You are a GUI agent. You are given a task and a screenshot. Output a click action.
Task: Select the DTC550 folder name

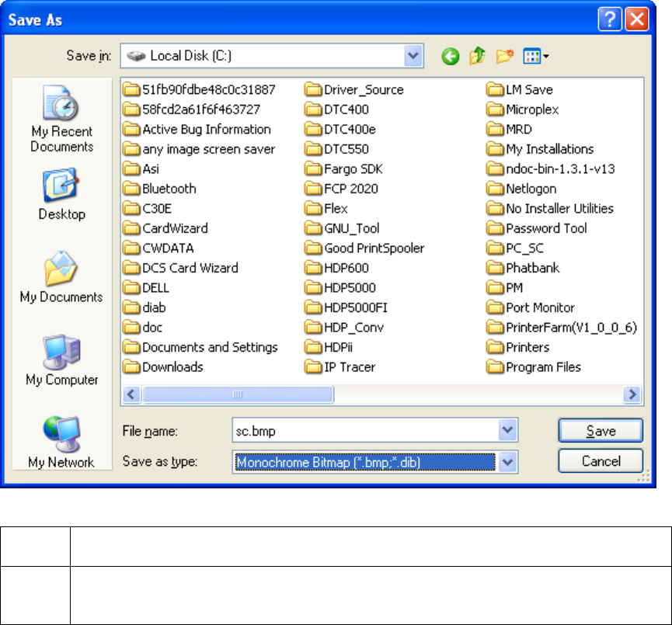pos(346,149)
